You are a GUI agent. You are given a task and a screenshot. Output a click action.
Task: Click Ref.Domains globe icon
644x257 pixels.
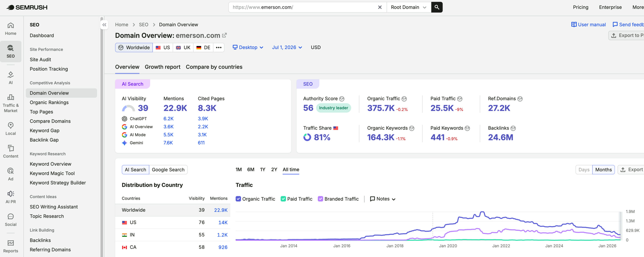click(x=520, y=99)
